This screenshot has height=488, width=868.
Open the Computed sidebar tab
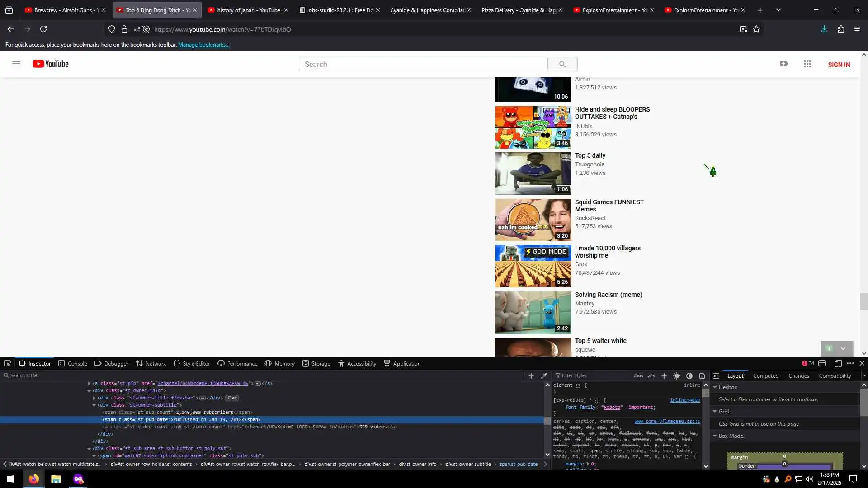click(765, 375)
